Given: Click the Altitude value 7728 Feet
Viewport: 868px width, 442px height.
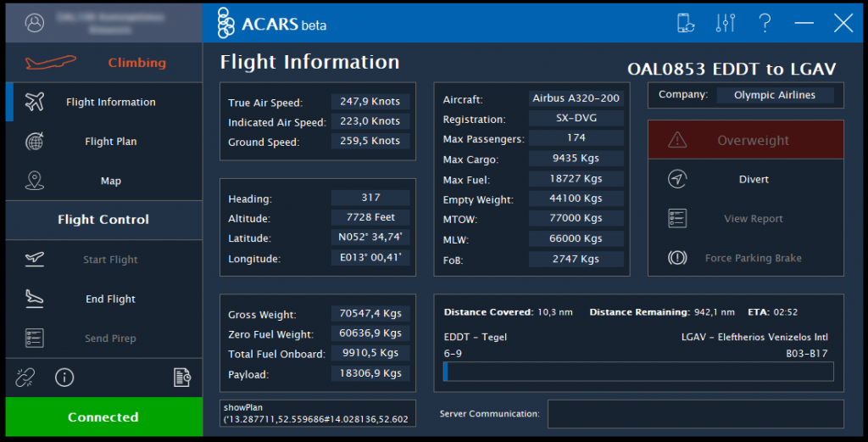Looking at the screenshot, I should coord(370,217).
